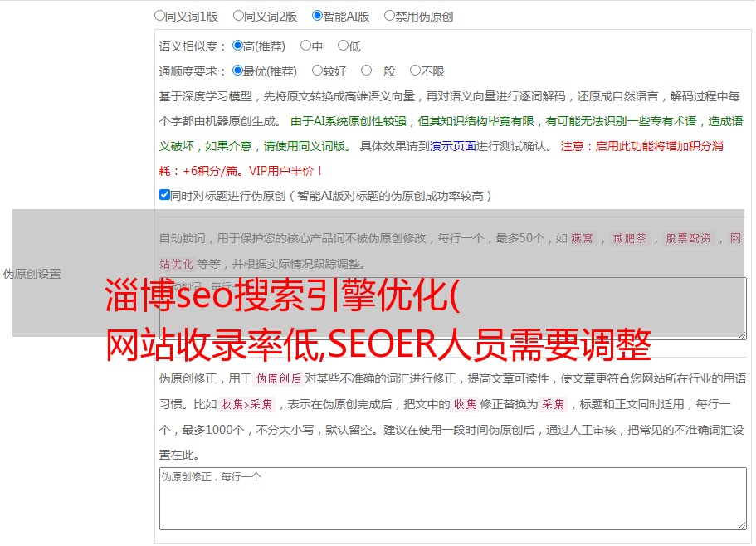Click the red VIP用户半价 notice text
This screenshot has height=546, width=756.
285,171
